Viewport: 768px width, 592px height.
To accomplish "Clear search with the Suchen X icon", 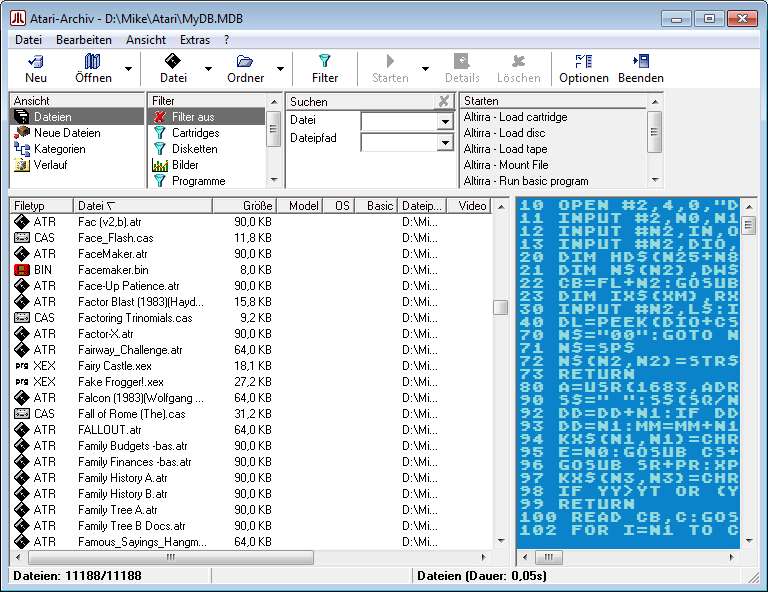I will tap(444, 101).
